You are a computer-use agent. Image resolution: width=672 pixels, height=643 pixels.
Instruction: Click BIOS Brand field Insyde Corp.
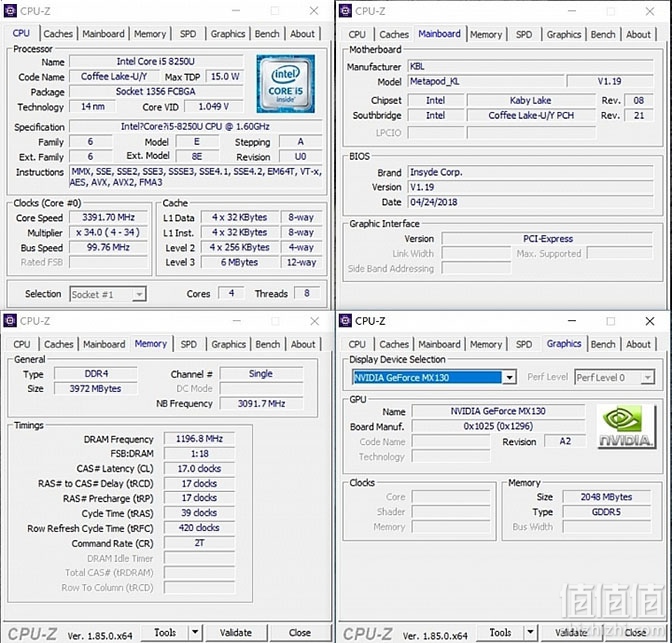[530, 172]
